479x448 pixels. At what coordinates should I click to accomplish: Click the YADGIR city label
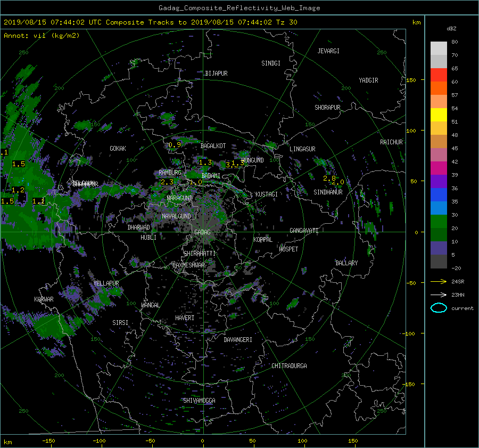point(368,80)
